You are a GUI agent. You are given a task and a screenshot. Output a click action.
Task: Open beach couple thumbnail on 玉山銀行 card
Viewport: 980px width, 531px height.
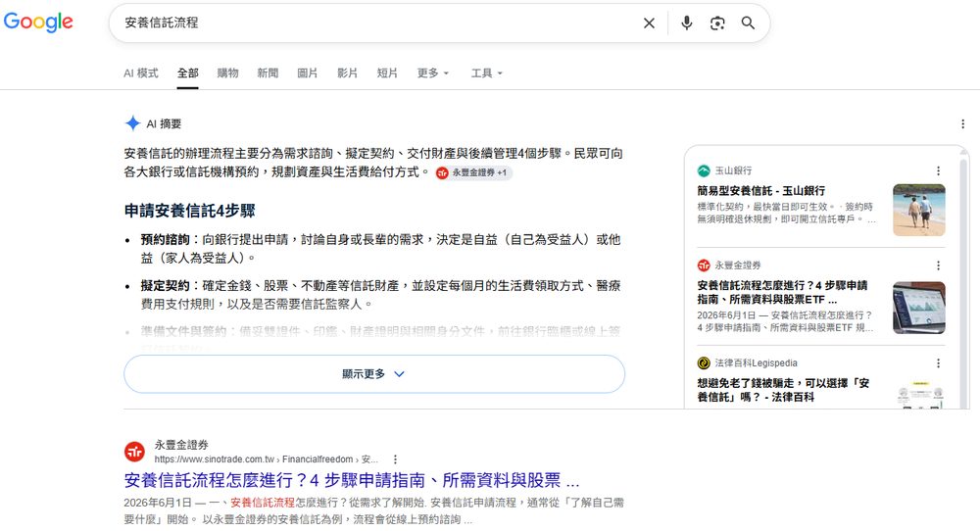point(919,210)
